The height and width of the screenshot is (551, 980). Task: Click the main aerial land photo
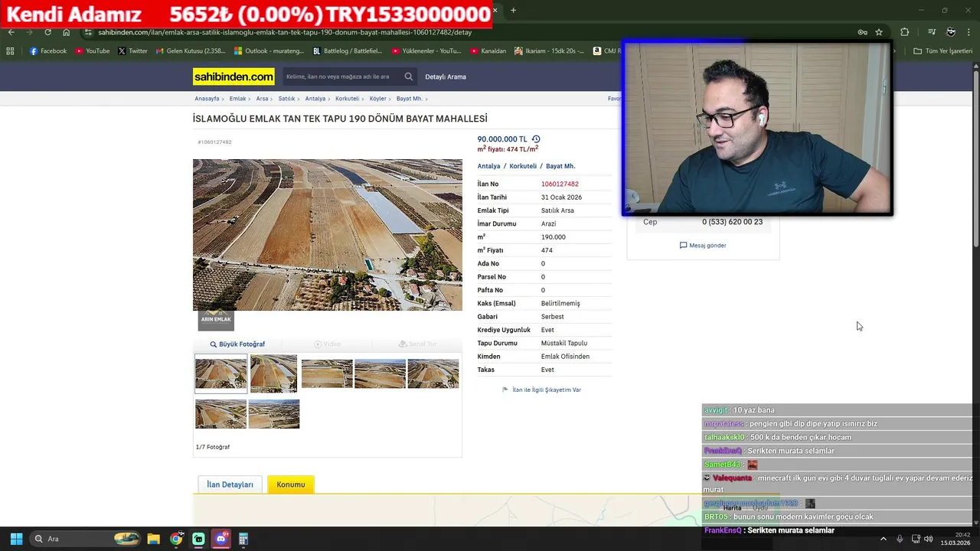(328, 235)
